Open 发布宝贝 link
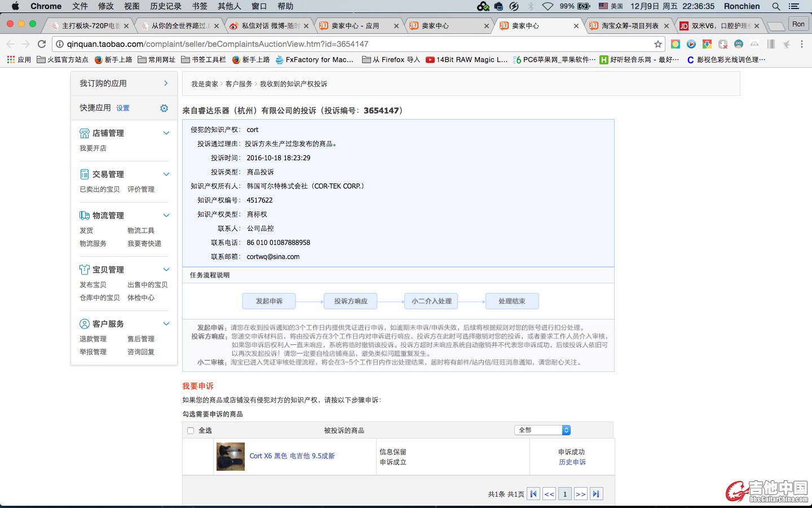This screenshot has height=508, width=812. 93,285
